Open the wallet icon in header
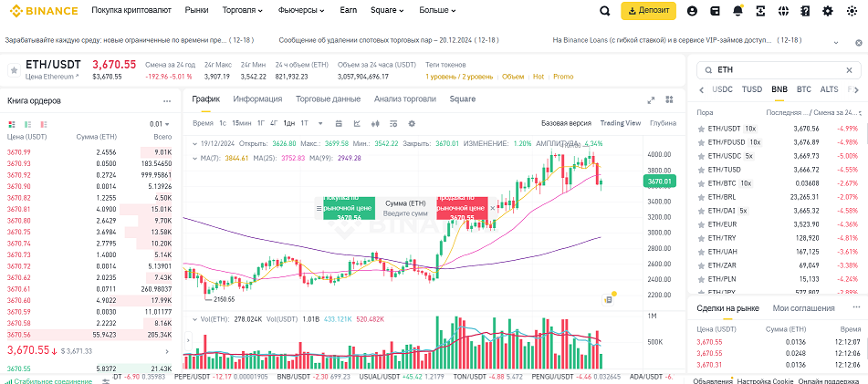The image size is (868, 384). click(715, 11)
